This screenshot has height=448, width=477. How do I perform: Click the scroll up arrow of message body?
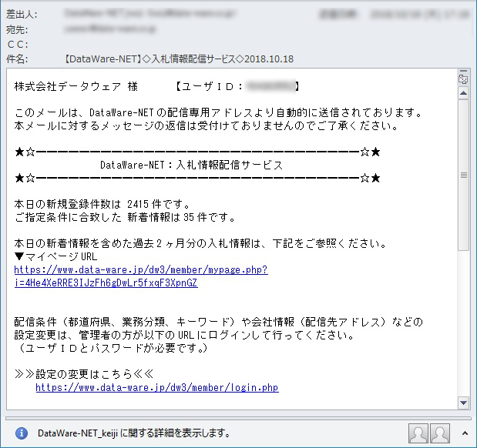tap(463, 93)
